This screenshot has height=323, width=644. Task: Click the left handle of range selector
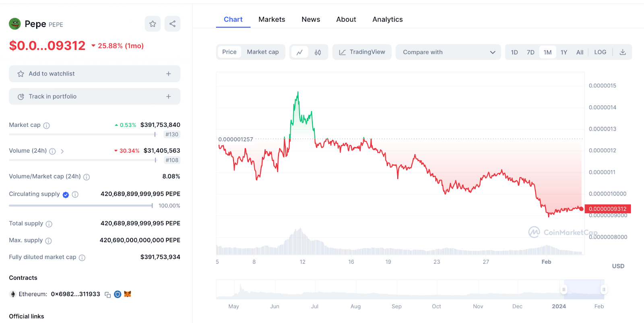[564, 289]
